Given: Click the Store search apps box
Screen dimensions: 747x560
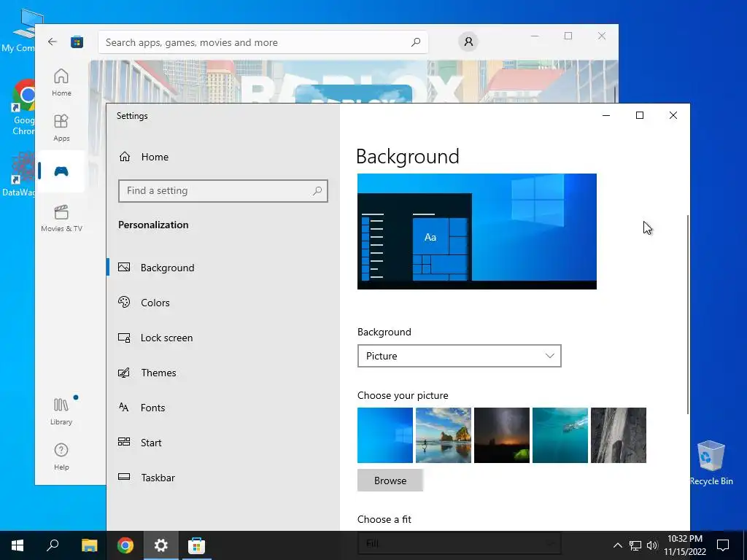Looking at the screenshot, I should coord(263,42).
